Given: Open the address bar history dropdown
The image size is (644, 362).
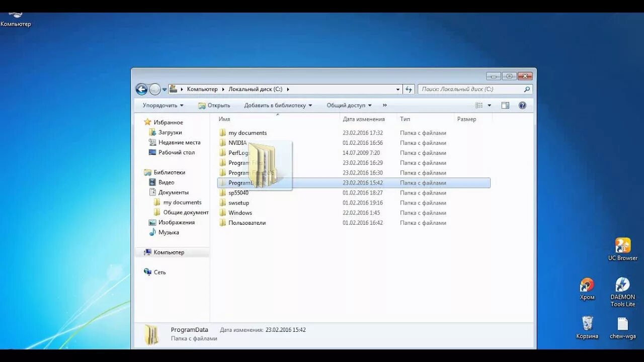Looking at the screenshot, I should tap(398, 89).
